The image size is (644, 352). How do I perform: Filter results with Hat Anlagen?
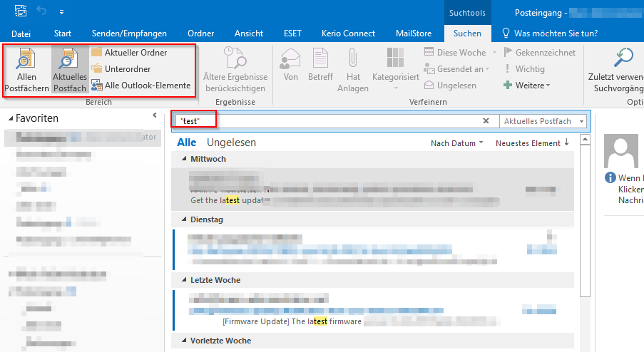(353, 70)
